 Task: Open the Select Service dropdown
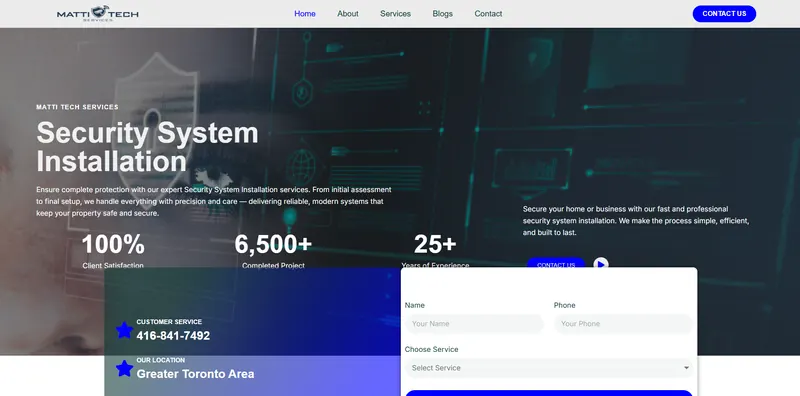(x=549, y=368)
